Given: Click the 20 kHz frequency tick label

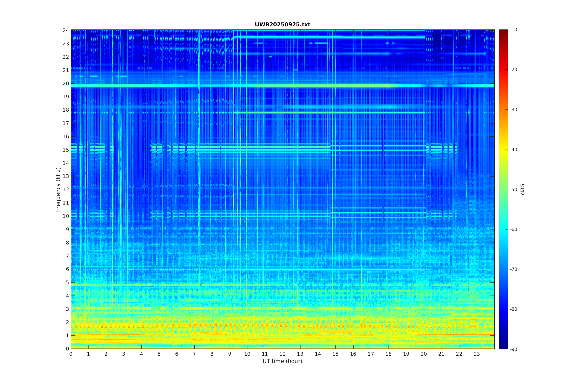Looking at the screenshot, I should (66, 84).
